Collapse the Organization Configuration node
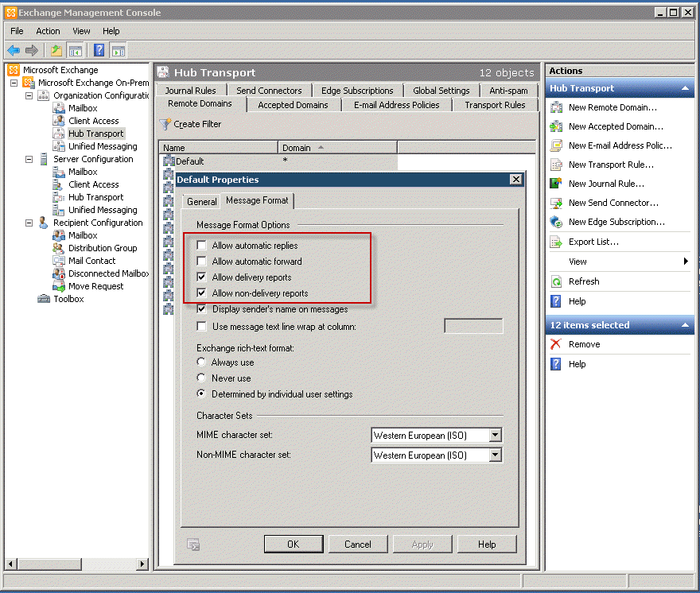700x593 pixels. click(x=29, y=95)
